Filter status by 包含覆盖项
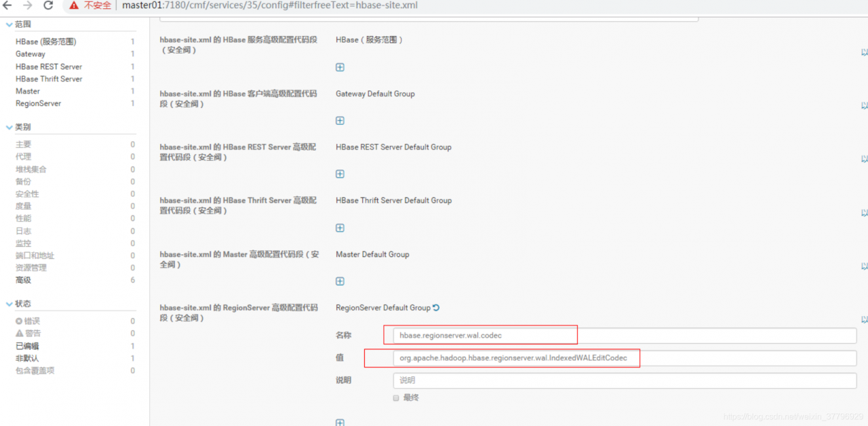The image size is (868, 426). pyautogui.click(x=35, y=370)
